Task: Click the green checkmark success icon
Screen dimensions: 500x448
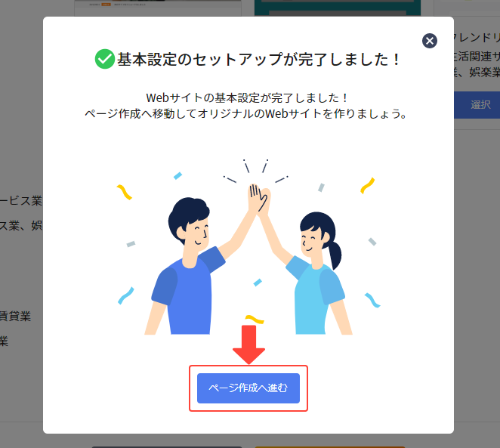Action: pos(104,59)
